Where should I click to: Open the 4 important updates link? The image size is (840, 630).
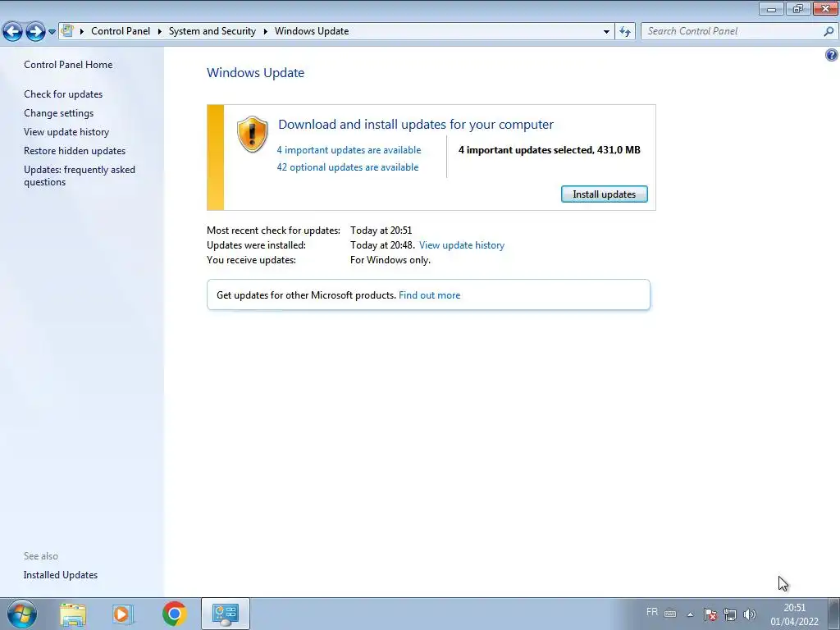pos(349,150)
